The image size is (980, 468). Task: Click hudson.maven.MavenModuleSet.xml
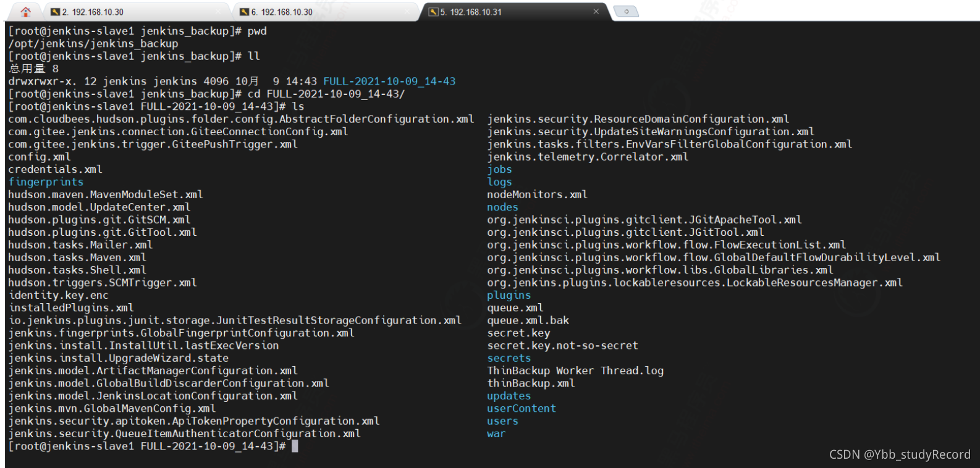click(x=106, y=194)
